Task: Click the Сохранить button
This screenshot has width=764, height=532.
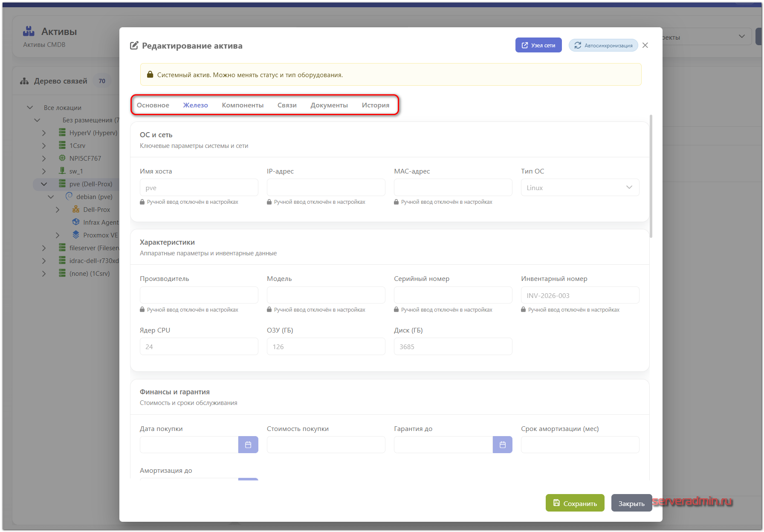Action: tap(575, 503)
